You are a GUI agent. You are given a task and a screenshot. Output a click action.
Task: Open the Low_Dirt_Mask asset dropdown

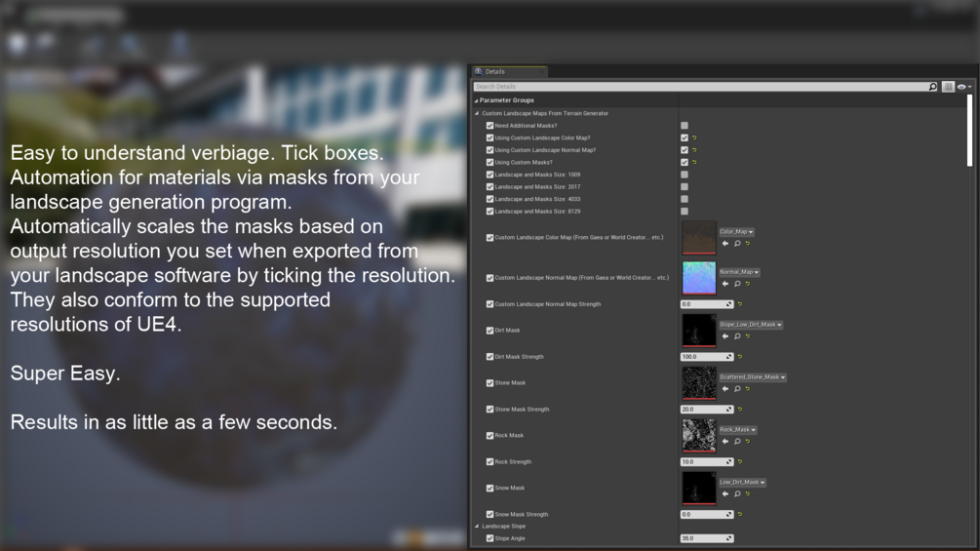(x=742, y=483)
